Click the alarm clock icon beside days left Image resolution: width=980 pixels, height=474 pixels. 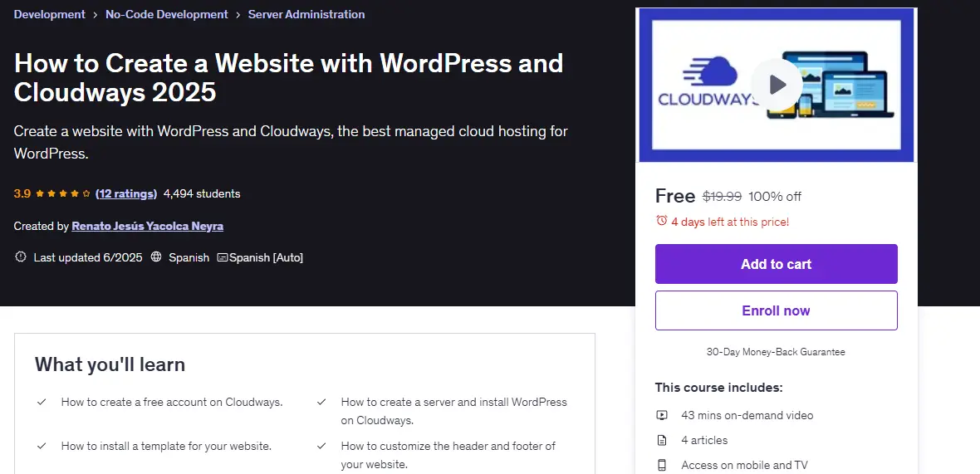(x=661, y=221)
